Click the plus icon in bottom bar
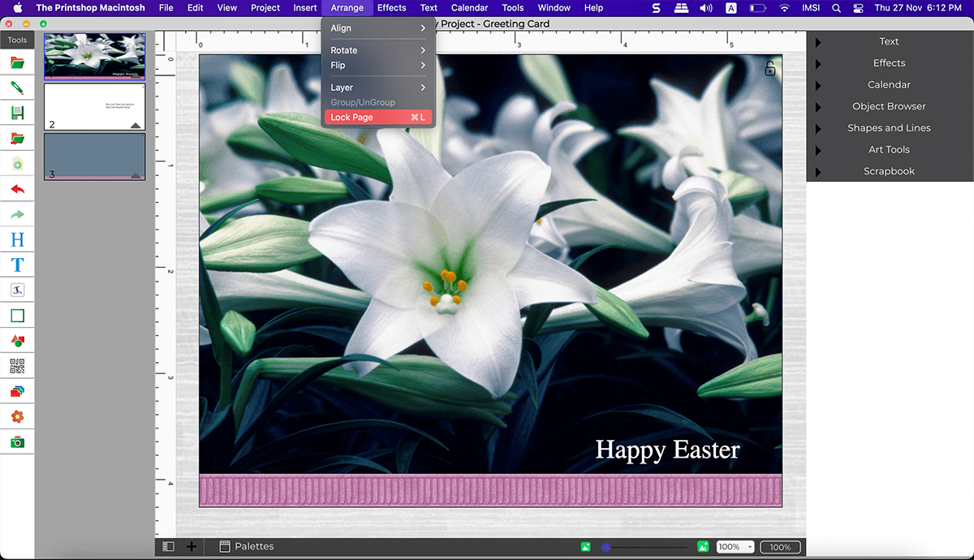 click(x=192, y=547)
